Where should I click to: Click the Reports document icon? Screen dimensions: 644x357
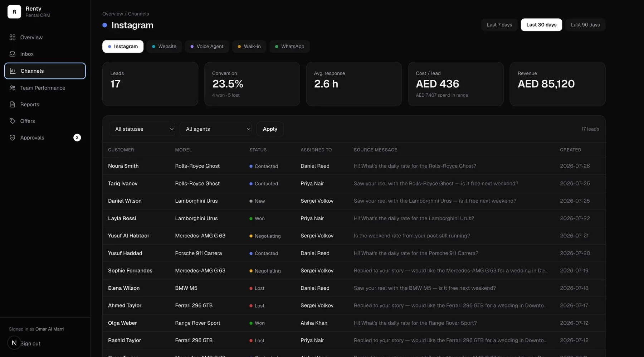click(x=13, y=105)
